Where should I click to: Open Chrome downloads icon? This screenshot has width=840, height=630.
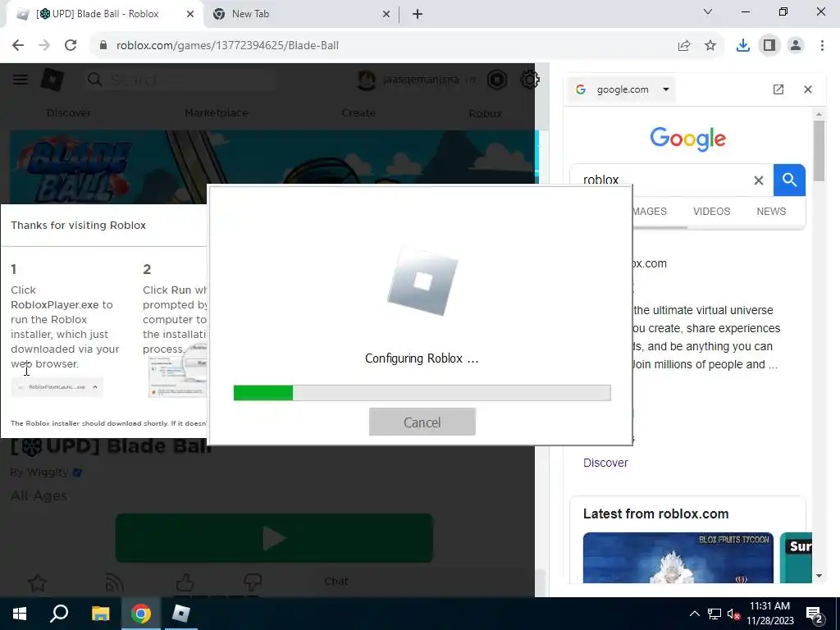tap(743, 46)
